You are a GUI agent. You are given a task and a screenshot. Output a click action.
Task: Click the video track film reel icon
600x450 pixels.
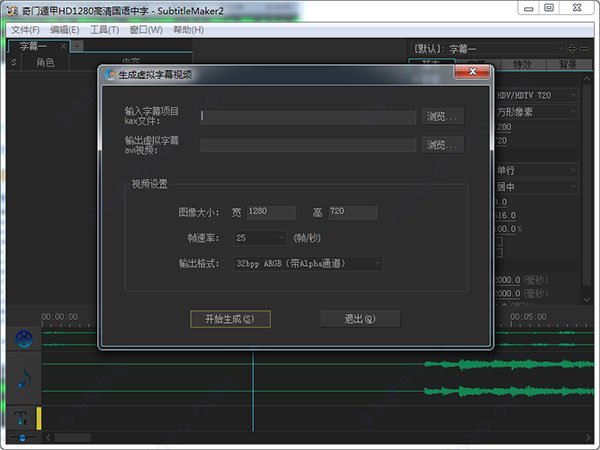24,339
